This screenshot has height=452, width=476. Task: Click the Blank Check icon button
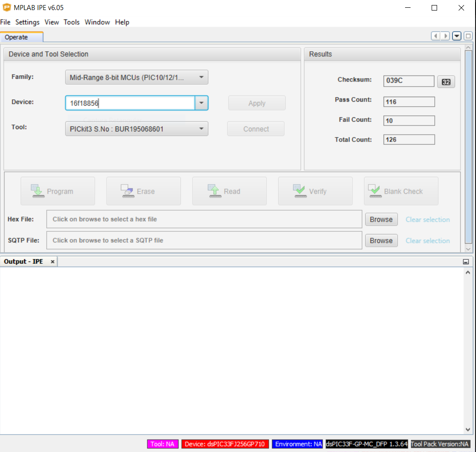(x=401, y=191)
